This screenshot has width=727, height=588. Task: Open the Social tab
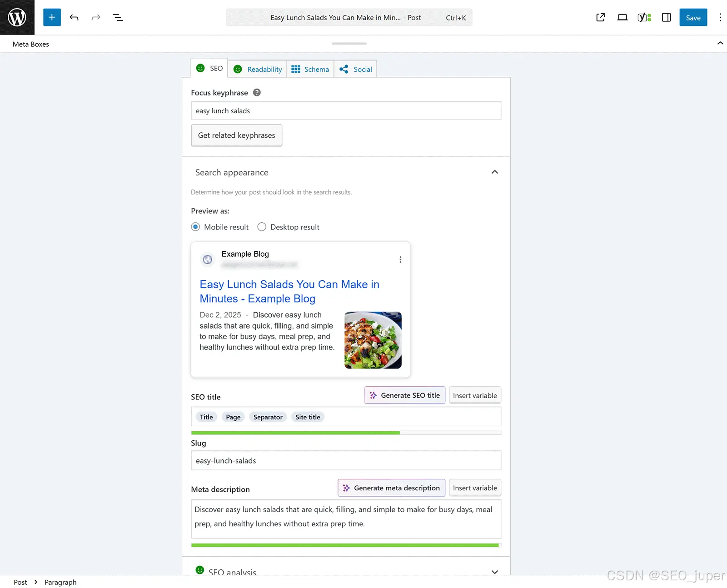[356, 69]
